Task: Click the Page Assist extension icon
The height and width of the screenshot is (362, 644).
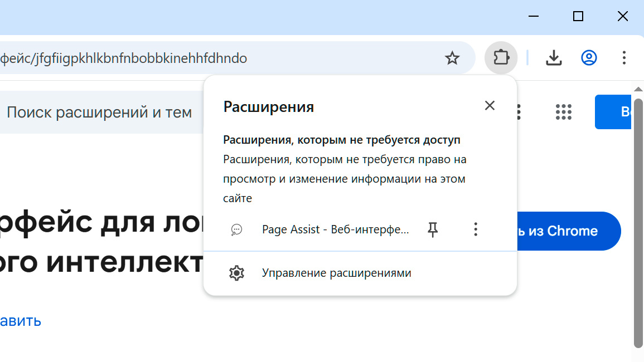Action: (238, 229)
